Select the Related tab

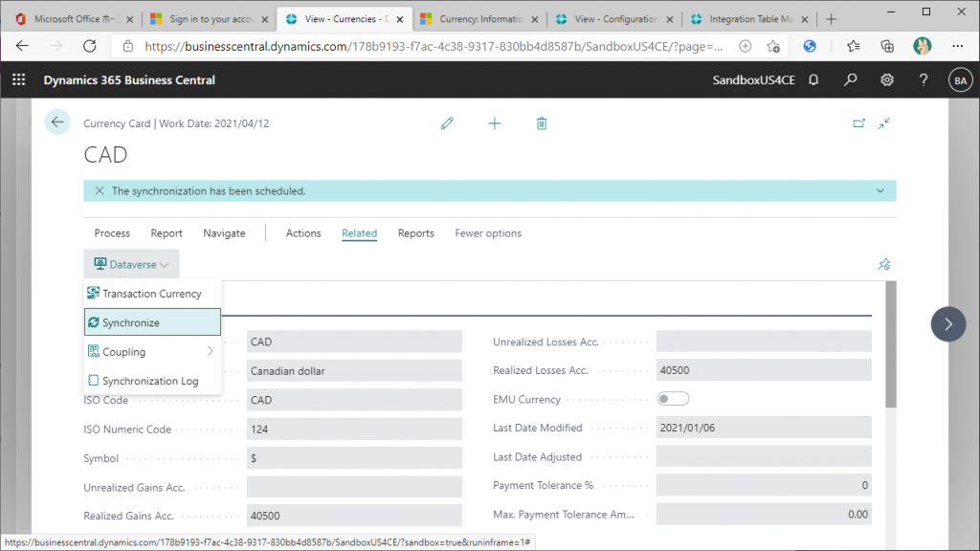point(360,233)
